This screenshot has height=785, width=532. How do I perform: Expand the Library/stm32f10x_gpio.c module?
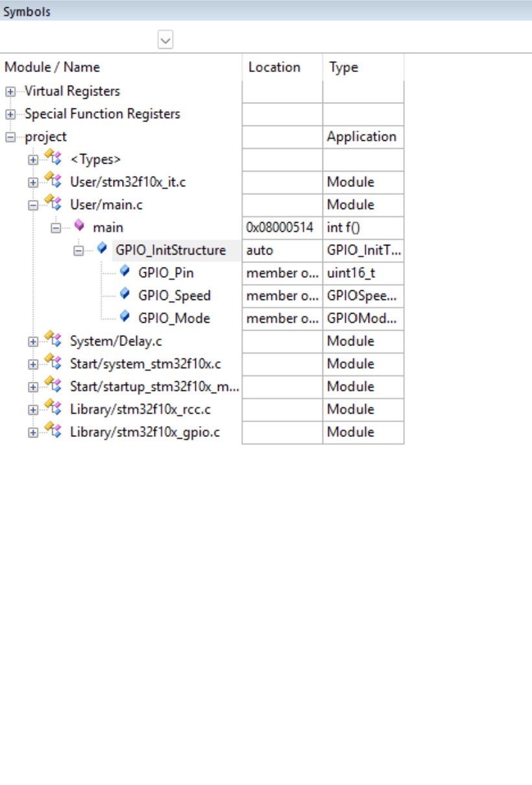(33, 432)
